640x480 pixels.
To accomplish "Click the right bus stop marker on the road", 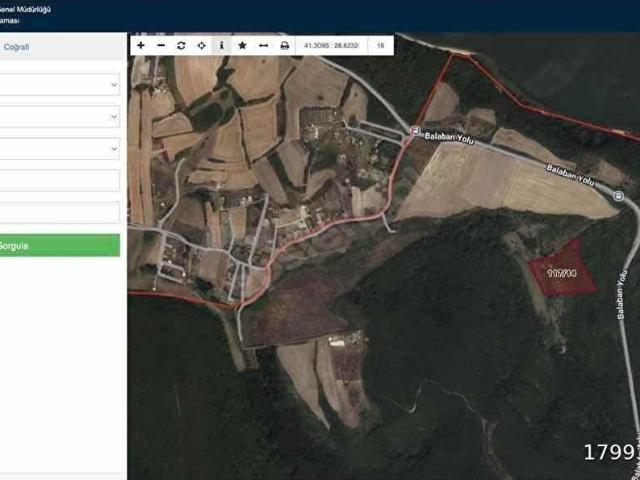I will point(618,196).
